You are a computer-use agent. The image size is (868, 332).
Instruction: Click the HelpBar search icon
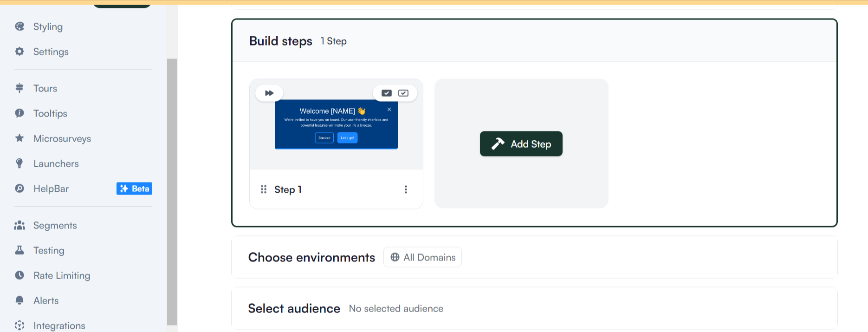pos(19,189)
